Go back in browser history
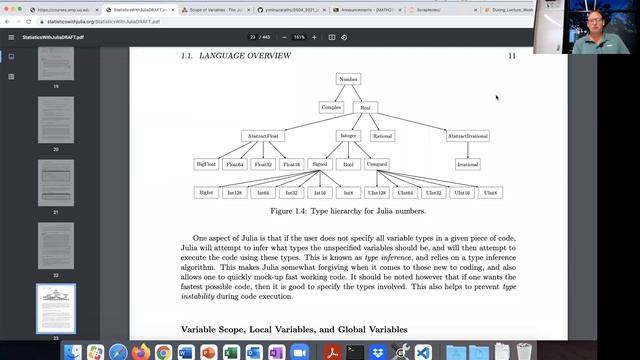640x360 pixels. tap(7, 22)
